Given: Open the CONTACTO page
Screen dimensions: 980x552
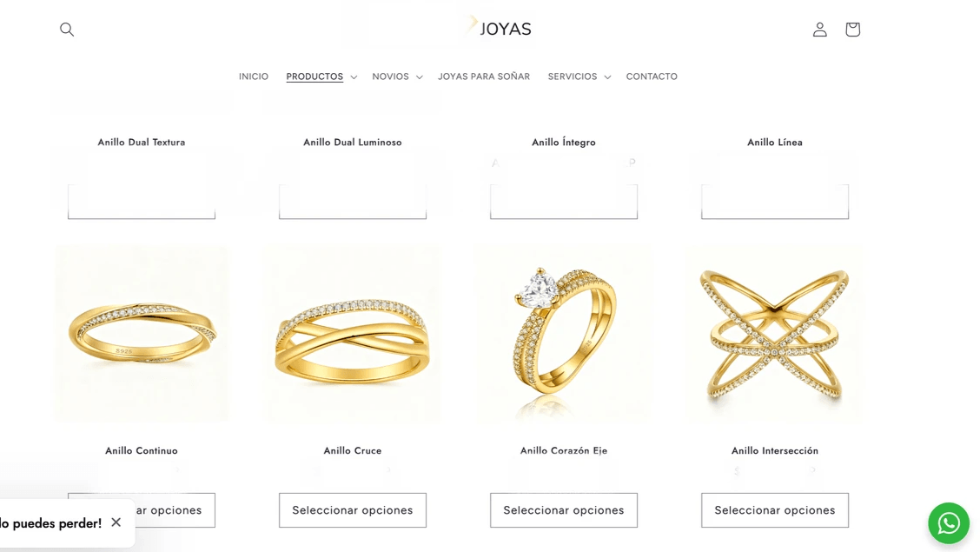Looking at the screenshot, I should click(652, 76).
